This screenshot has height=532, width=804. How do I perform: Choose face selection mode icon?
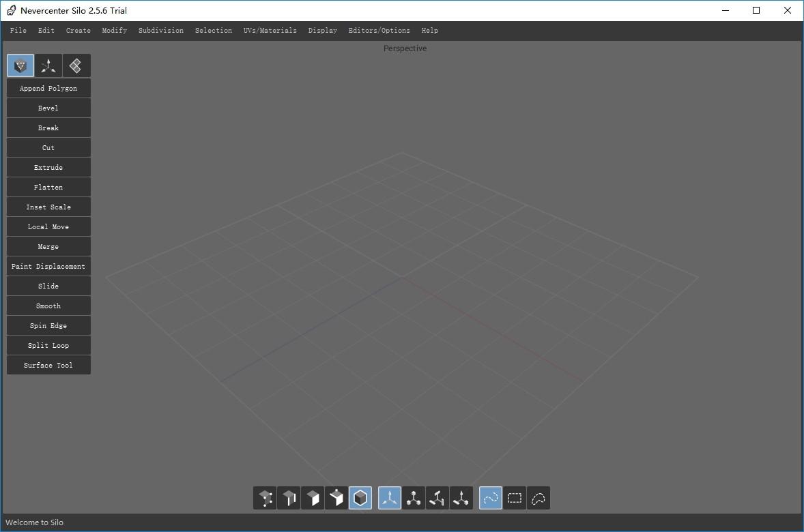[x=313, y=498]
